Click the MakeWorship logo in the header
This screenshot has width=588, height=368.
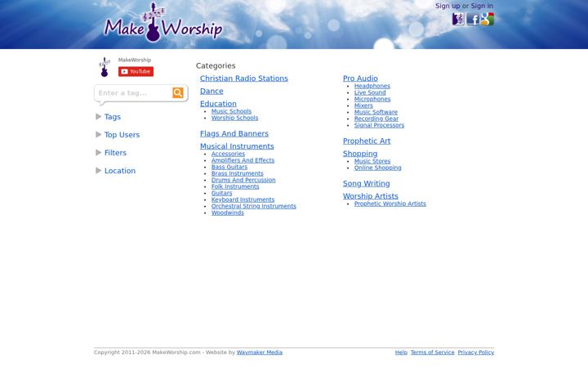pyautogui.click(x=163, y=23)
